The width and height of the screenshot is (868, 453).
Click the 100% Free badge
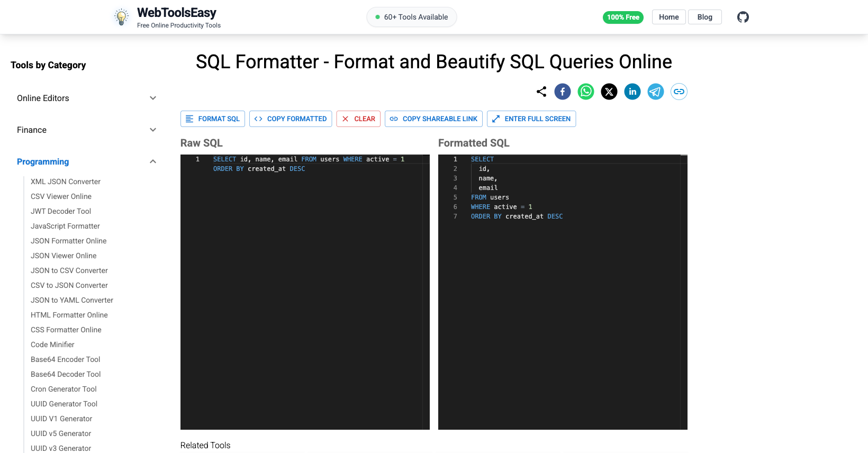(623, 17)
